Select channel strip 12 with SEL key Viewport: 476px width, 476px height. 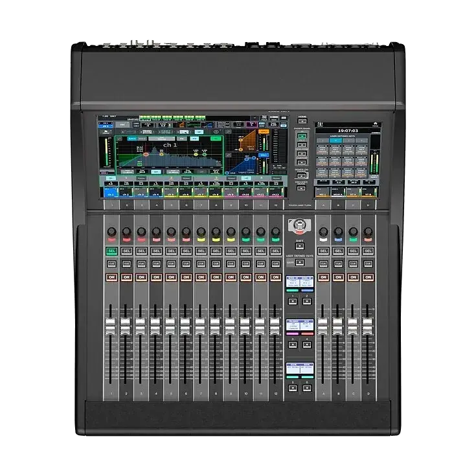tap(276, 251)
